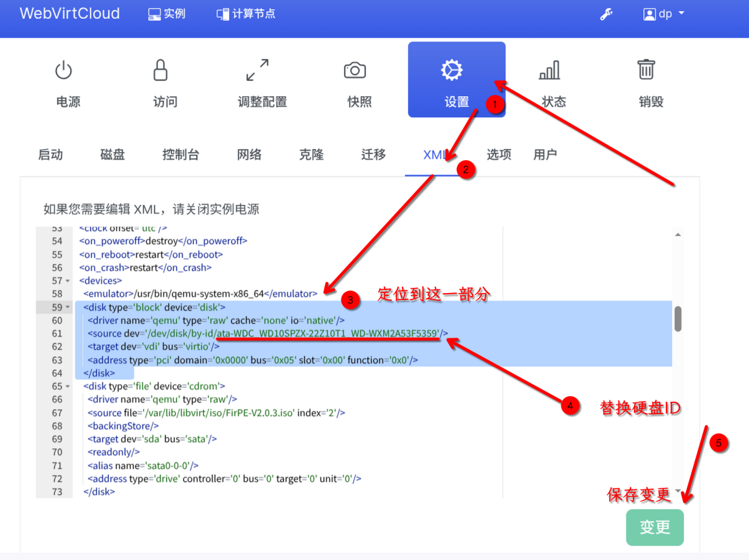
Task: Collapse the cdrom disk fold at line 65
Action: click(68, 386)
